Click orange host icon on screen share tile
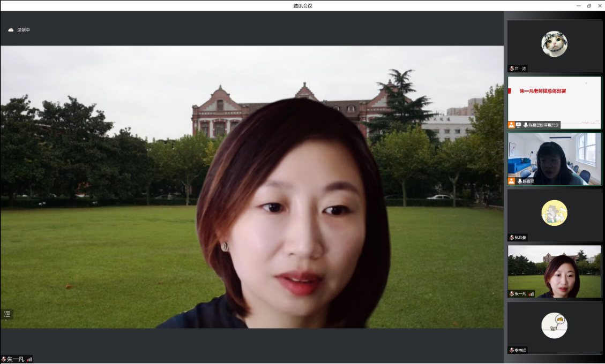This screenshot has height=364, width=605. (x=511, y=125)
